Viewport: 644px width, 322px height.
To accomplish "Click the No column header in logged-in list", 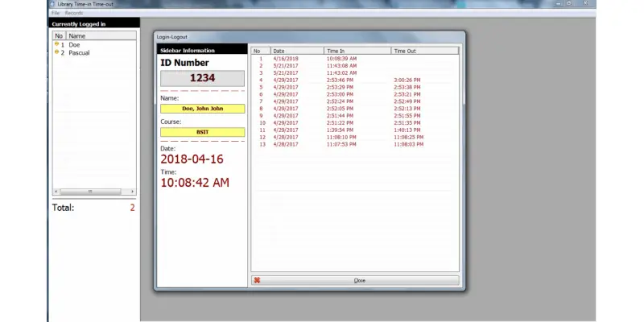I will (x=59, y=35).
